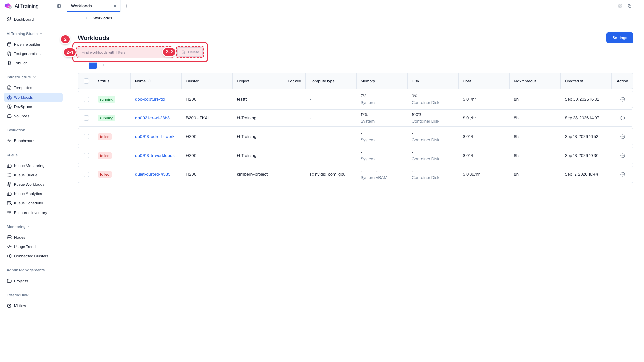Open Connected Clusters page
The height and width of the screenshot is (362, 644).
pos(33,256)
